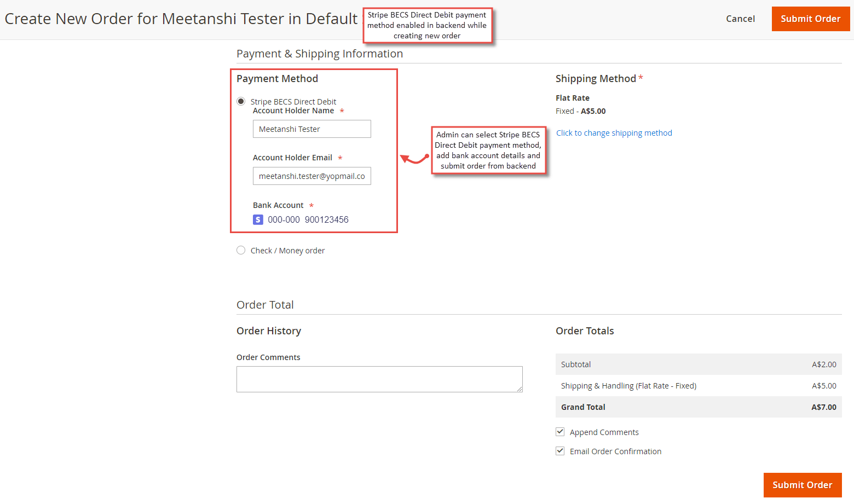Click the Account Holder Name input field
The width and height of the screenshot is (854, 504).
pos(311,129)
